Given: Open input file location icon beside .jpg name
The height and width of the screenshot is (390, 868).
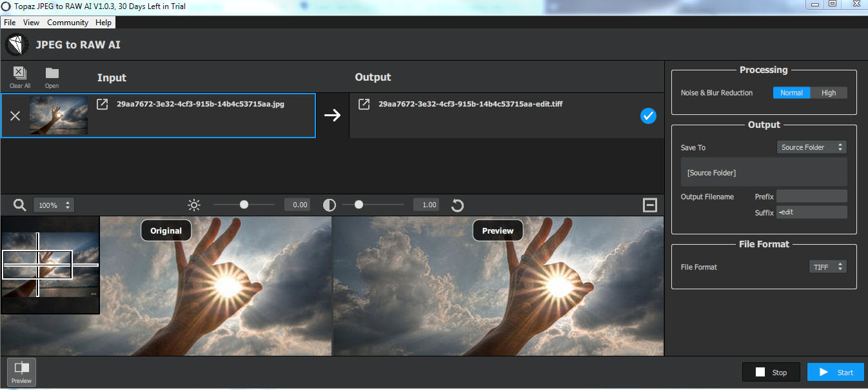Looking at the screenshot, I should [x=102, y=104].
